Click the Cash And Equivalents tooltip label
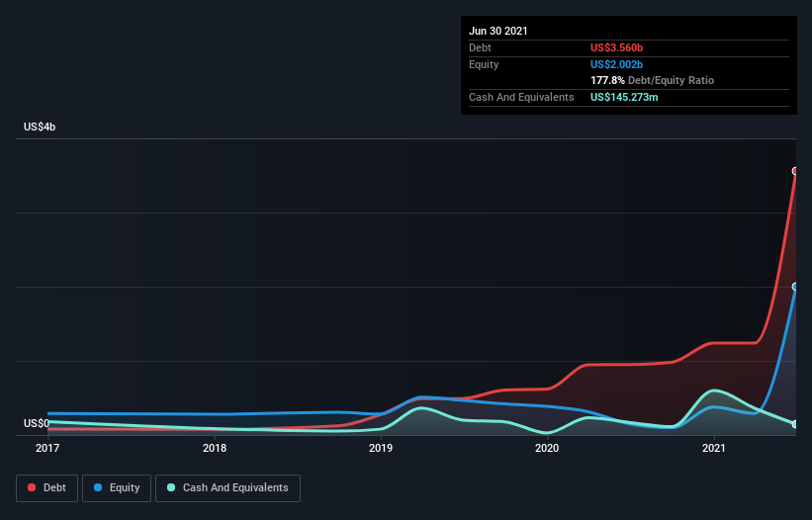Viewport: 812px width, 520px height. 521,97
